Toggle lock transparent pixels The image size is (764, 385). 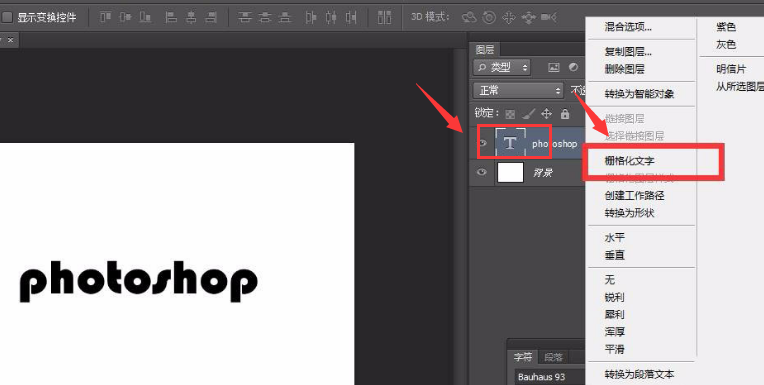click(x=510, y=115)
